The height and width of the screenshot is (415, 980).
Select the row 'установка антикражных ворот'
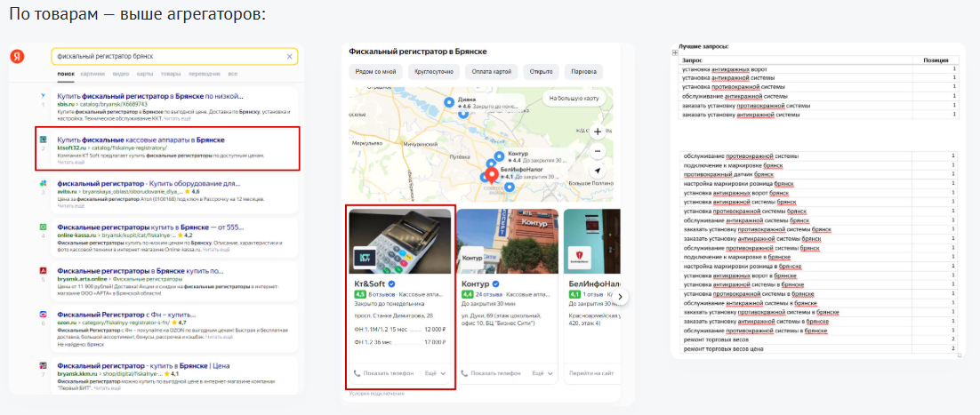tap(819, 69)
